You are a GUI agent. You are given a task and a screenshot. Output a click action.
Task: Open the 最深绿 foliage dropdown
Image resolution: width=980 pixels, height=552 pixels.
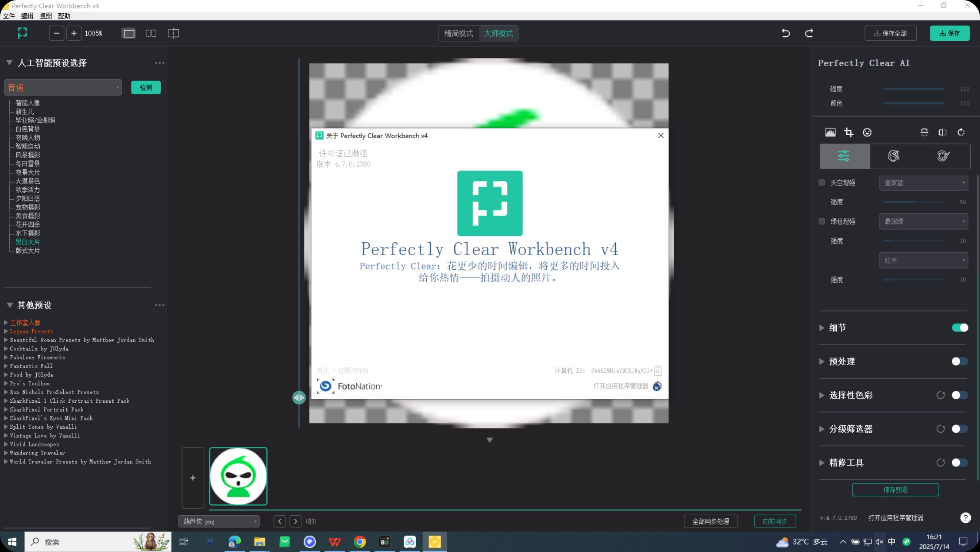[923, 222]
